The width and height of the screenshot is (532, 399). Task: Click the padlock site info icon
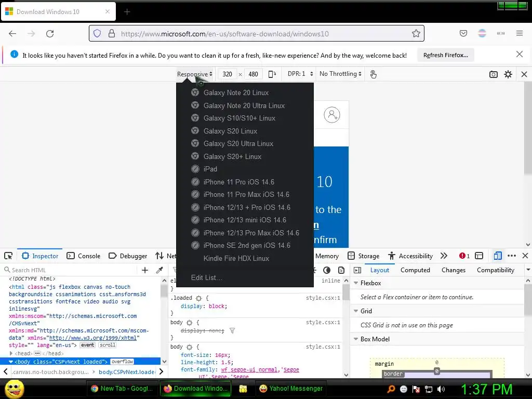point(112,33)
